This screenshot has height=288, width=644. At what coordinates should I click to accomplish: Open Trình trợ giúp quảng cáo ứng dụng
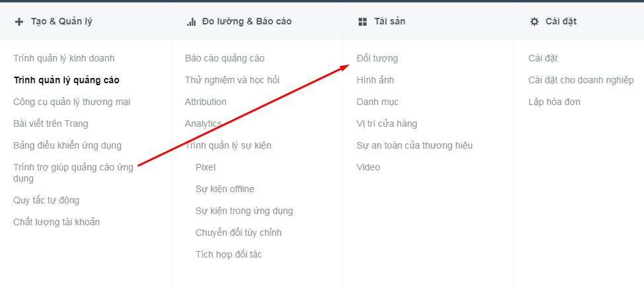coord(73,172)
